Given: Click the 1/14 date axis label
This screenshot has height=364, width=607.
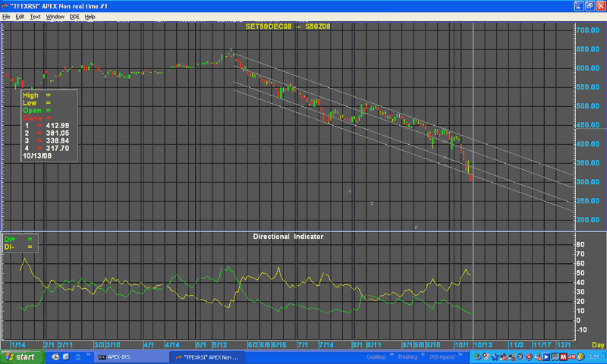Looking at the screenshot, I should 18,344.
